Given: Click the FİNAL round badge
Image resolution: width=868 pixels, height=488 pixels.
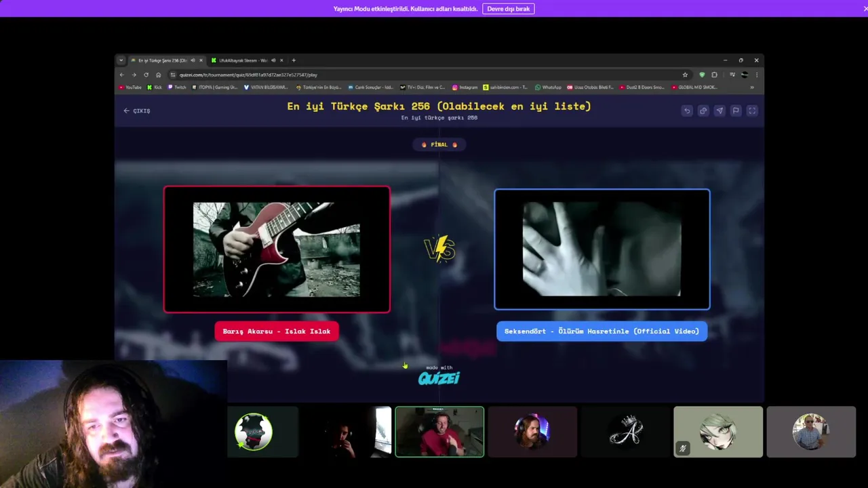Looking at the screenshot, I should [439, 144].
